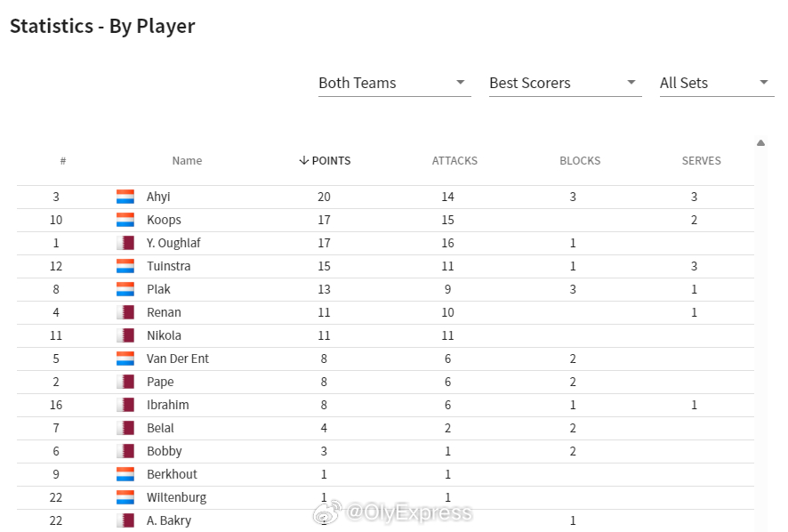Click the scrollbar up arrow
788x532 pixels.
tap(760, 143)
